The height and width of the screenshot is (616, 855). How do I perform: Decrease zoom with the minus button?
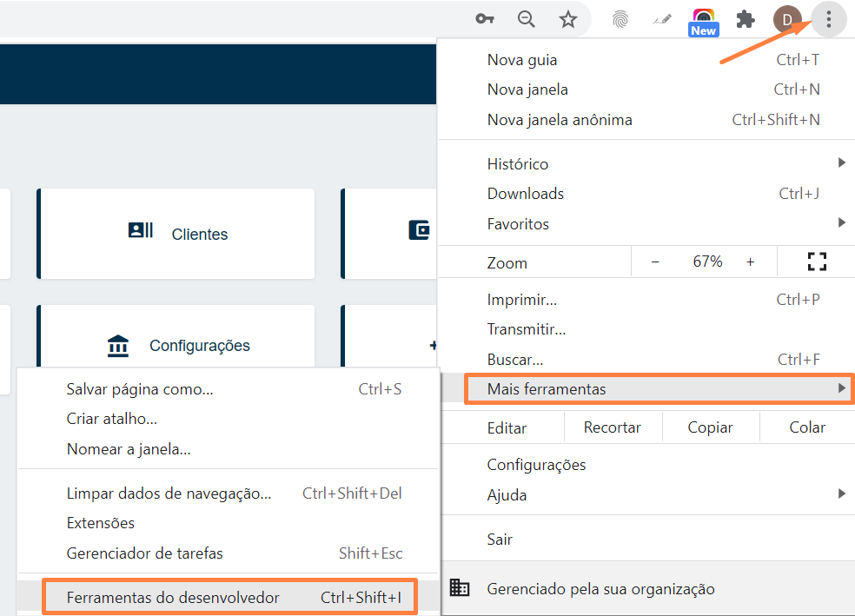[x=655, y=262]
